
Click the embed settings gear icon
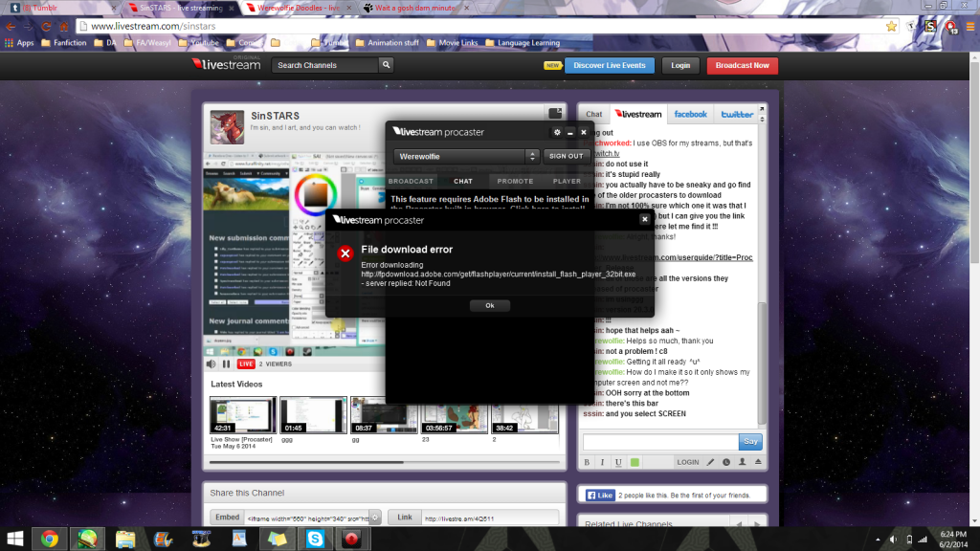[375, 517]
